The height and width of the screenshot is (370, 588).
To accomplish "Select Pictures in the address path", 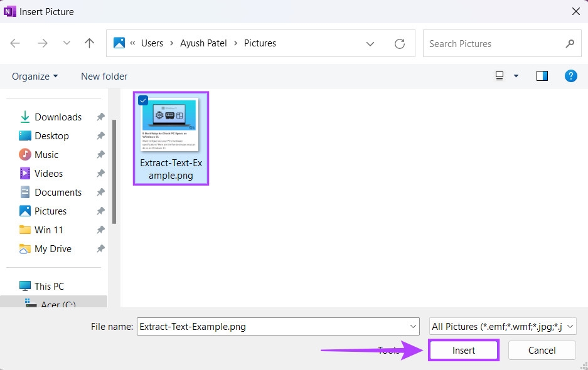I will 260,43.
